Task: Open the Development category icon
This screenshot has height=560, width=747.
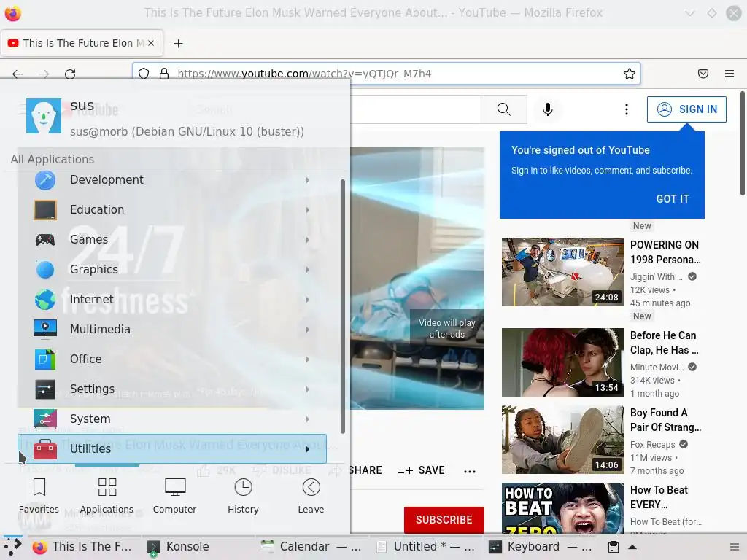Action: (x=45, y=180)
